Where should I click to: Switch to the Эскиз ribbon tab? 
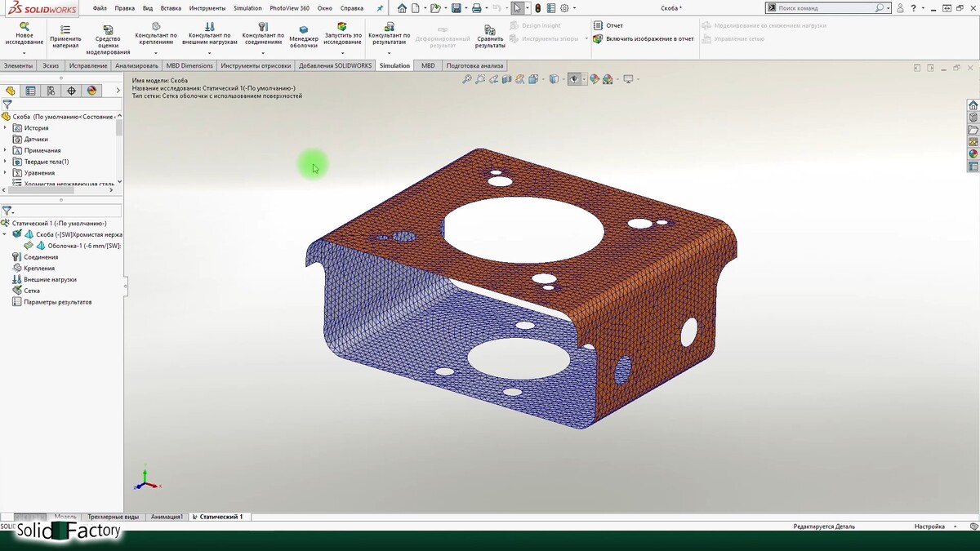[51, 65]
